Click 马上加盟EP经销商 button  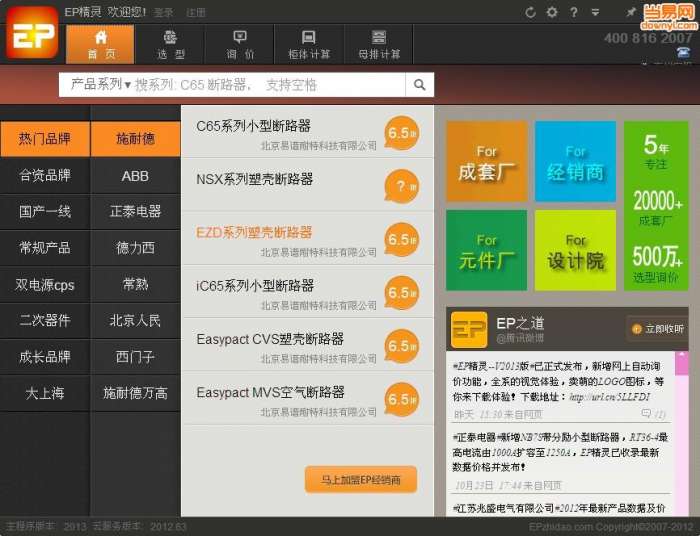[361, 480]
